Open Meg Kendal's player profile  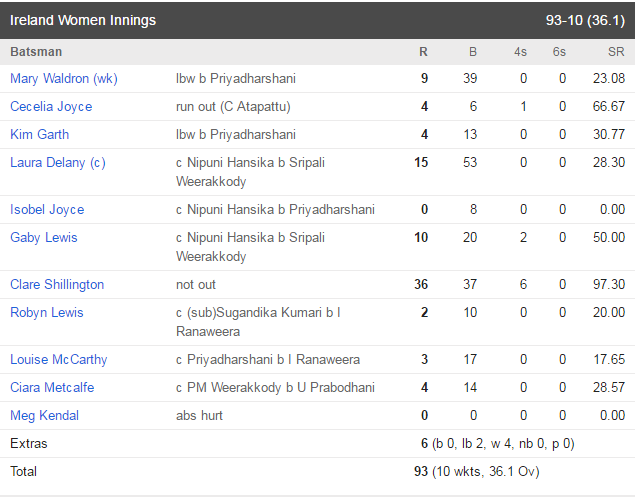(x=44, y=416)
